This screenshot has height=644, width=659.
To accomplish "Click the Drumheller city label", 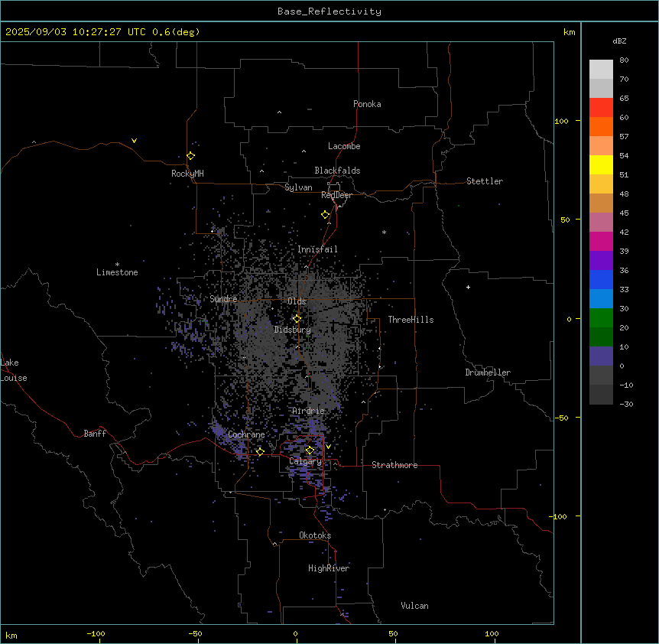I will pyautogui.click(x=488, y=372).
